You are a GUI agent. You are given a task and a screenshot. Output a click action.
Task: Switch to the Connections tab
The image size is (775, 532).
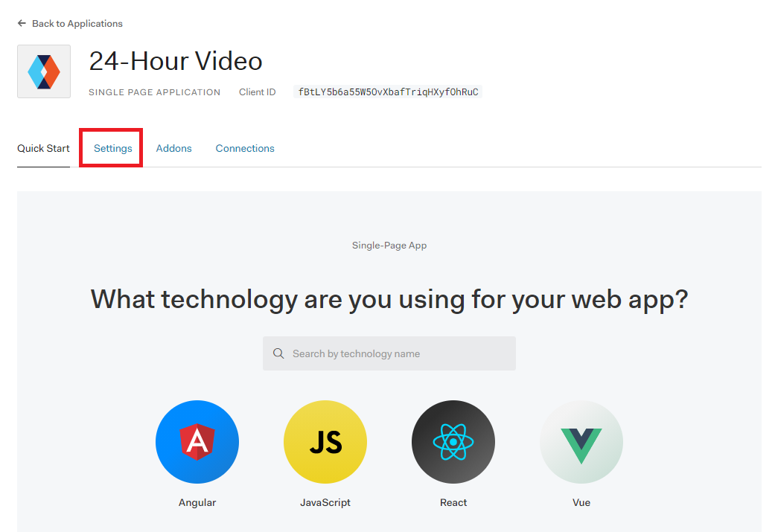tap(245, 148)
